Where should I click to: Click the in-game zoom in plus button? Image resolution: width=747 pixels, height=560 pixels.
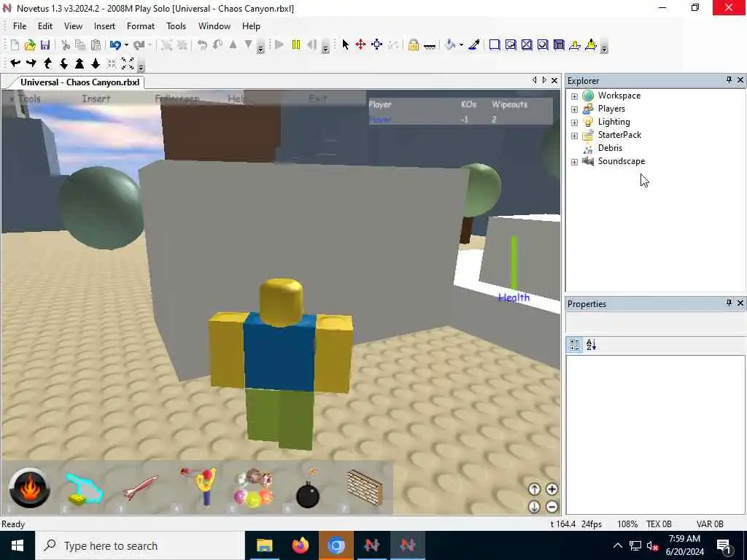coord(551,489)
